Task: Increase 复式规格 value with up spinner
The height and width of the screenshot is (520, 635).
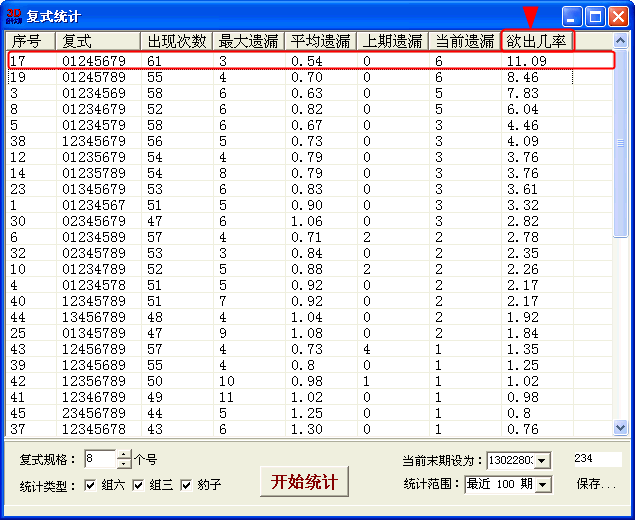Action: pos(124,455)
